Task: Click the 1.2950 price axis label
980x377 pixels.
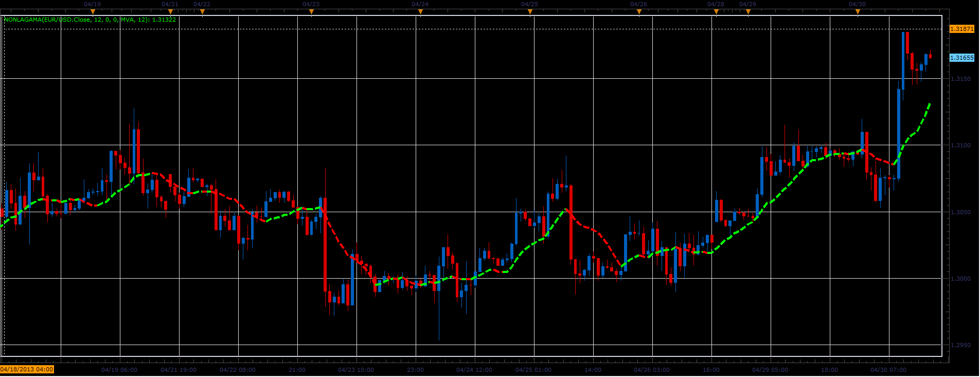Action: tap(960, 345)
